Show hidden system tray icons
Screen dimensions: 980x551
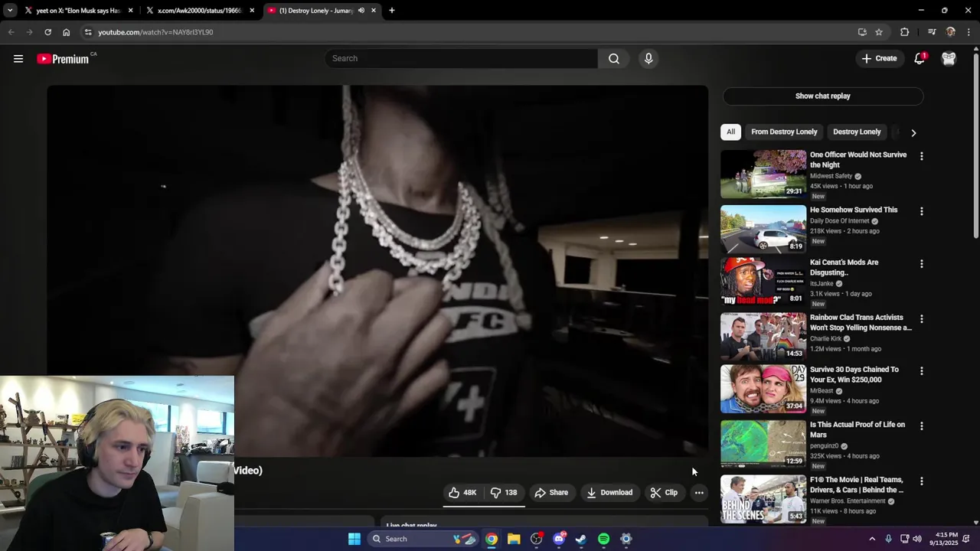(x=871, y=539)
